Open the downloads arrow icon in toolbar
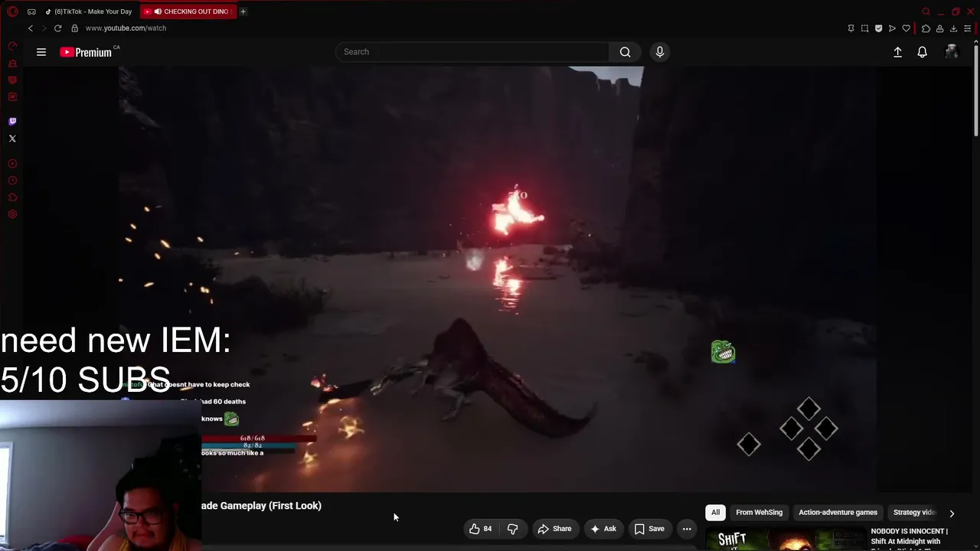Screen dimensions: 980x551 click(953, 28)
